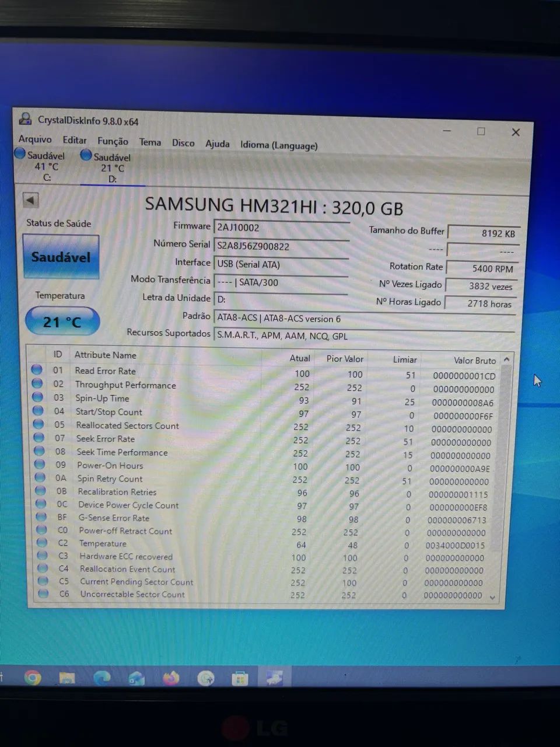Open the Idioma (Language) menu
The image size is (560, 747).
pos(279,145)
